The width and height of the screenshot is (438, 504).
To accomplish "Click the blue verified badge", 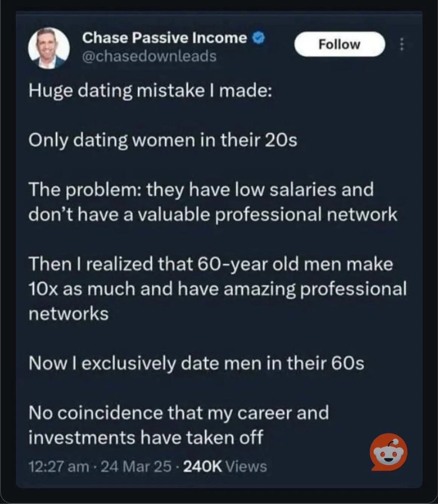I will (259, 38).
